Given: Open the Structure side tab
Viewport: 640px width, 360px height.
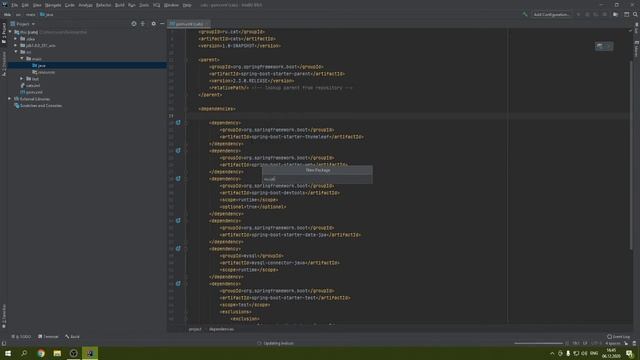Looking at the screenshot, I should [x=4, y=65].
